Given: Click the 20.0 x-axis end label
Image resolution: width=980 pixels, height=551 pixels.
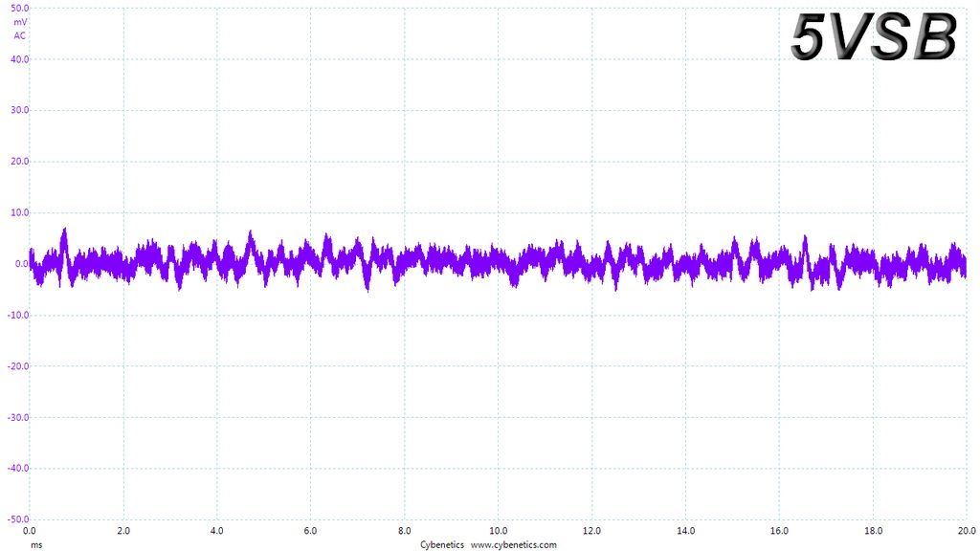Looking at the screenshot, I should click(x=967, y=531).
